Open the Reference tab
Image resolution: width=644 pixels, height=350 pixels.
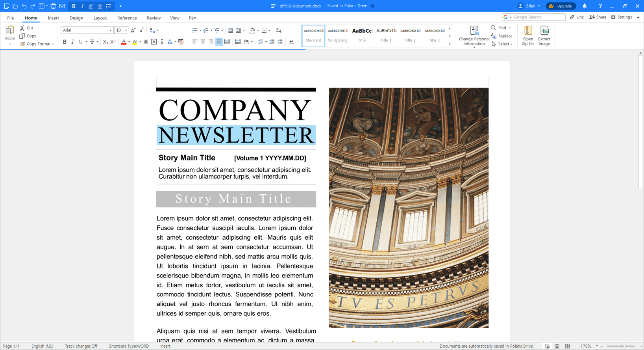127,18
